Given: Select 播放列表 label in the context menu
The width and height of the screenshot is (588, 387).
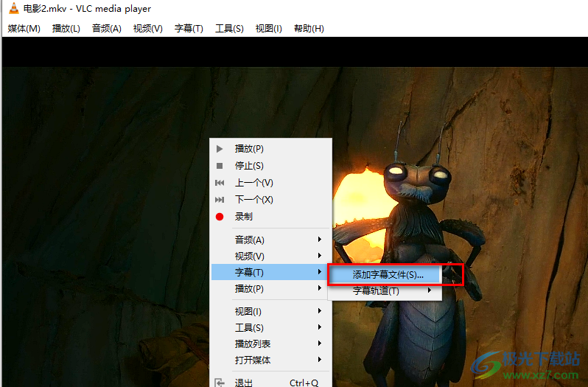Looking at the screenshot, I should click(x=253, y=344).
